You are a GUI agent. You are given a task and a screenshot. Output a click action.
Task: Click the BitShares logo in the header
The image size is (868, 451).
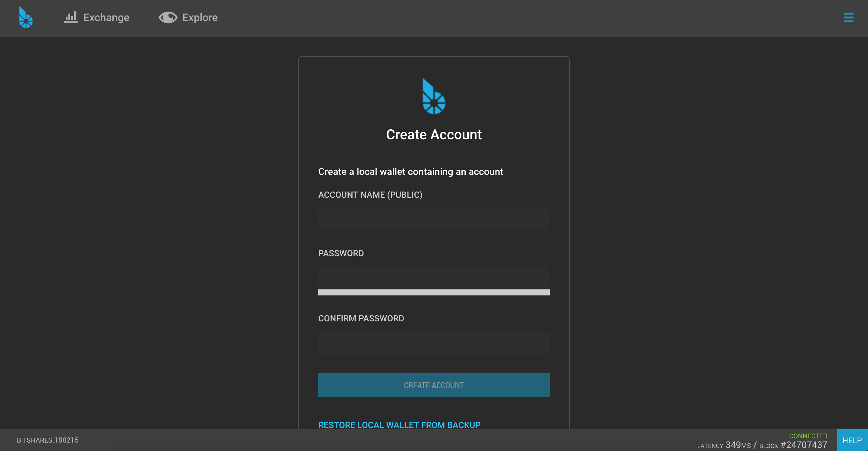coord(26,17)
